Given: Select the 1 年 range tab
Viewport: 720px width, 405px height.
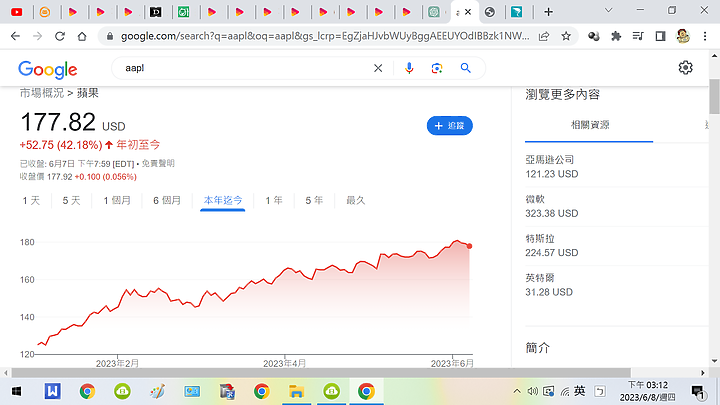Looking at the screenshot, I should coord(274,201).
